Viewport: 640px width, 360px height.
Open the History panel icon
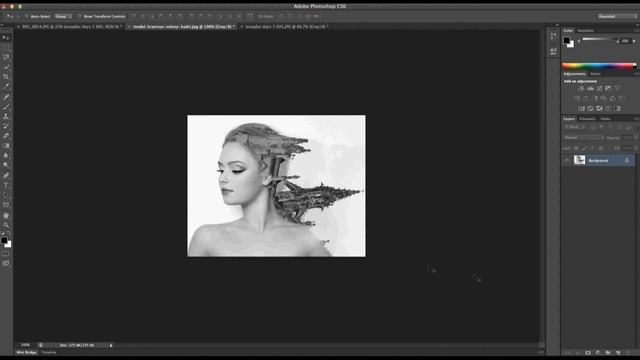tap(553, 37)
